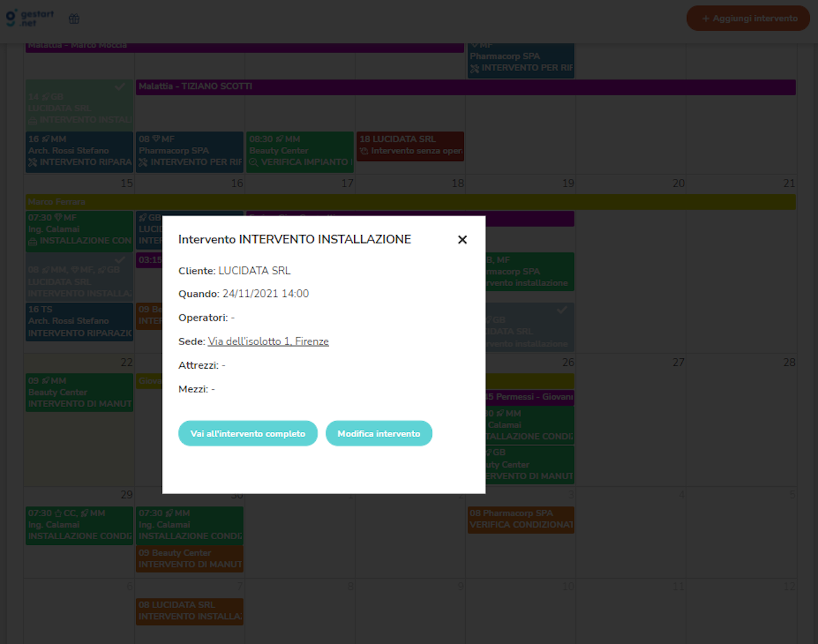Viewport: 818px width, 644px height.
Task: Open the address link Via dell'isolotto 1, Firenze
Action: pos(268,341)
